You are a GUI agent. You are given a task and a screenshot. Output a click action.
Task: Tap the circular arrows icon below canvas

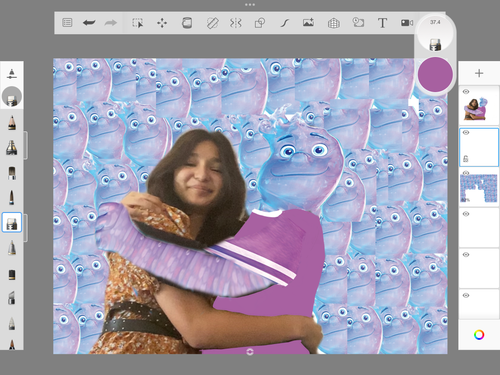click(x=250, y=352)
